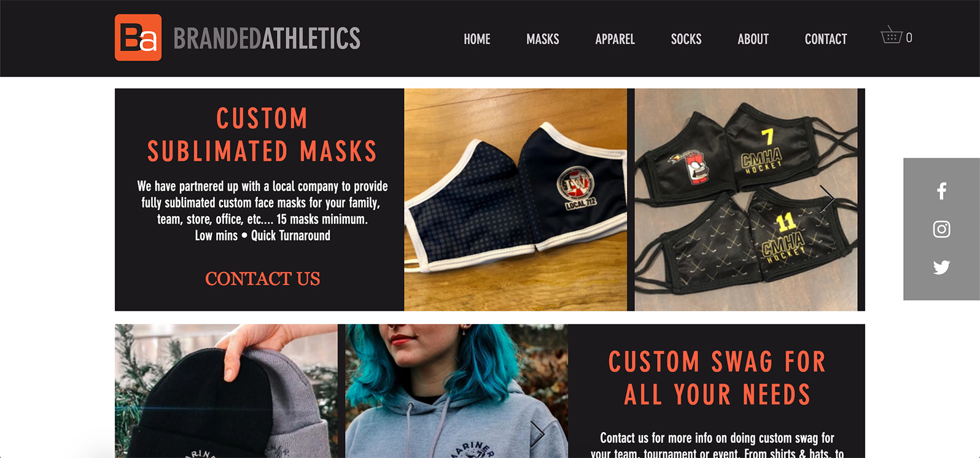
Task: Click the CONTACT US link
Action: (x=263, y=279)
